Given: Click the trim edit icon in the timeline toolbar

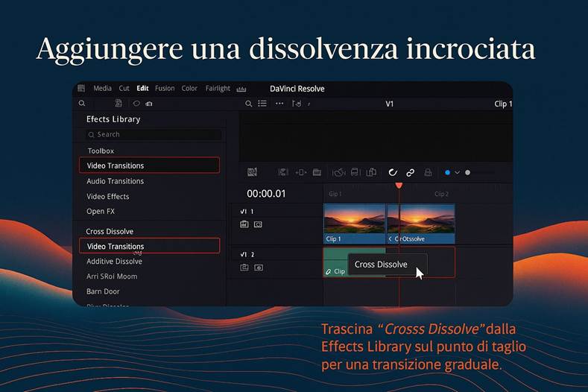Looking at the screenshot, I should click(282, 172).
